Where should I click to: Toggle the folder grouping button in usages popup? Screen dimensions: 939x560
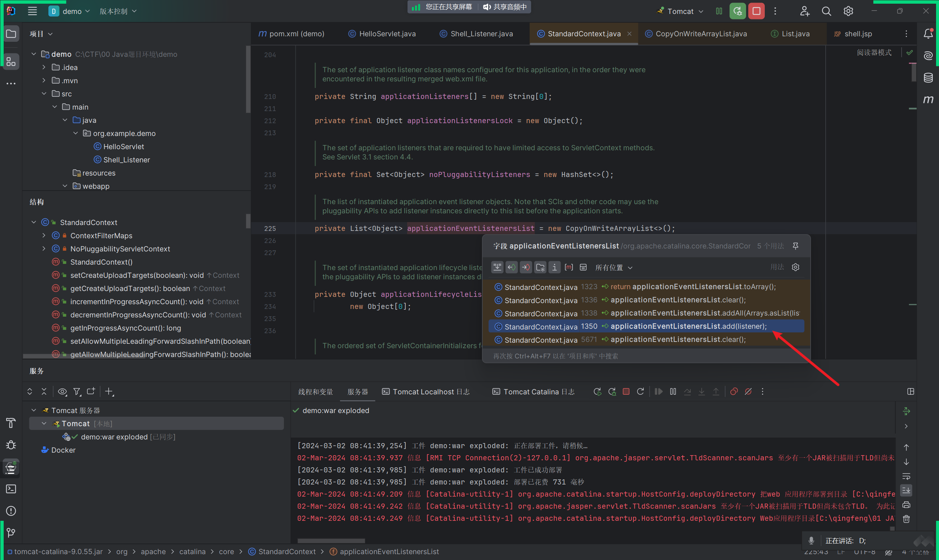tap(540, 267)
